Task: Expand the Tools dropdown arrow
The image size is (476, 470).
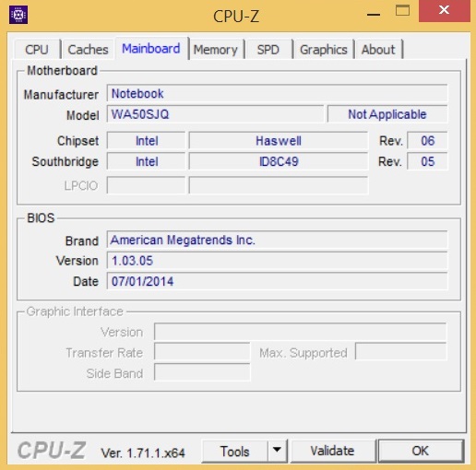Action: pyautogui.click(x=277, y=451)
